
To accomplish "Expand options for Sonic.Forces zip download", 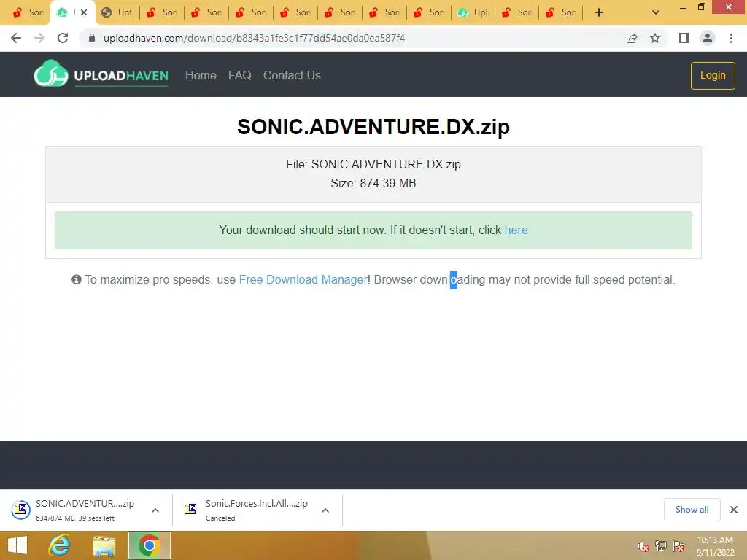I will point(325,510).
